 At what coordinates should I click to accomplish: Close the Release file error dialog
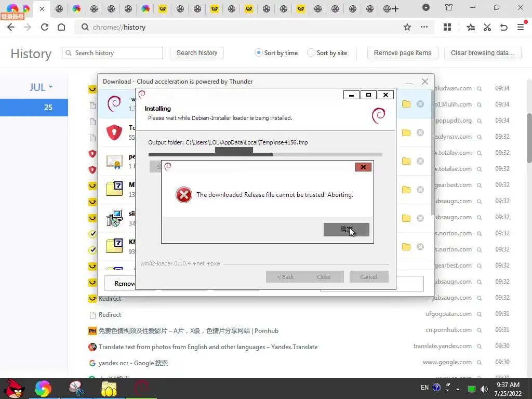(x=363, y=167)
